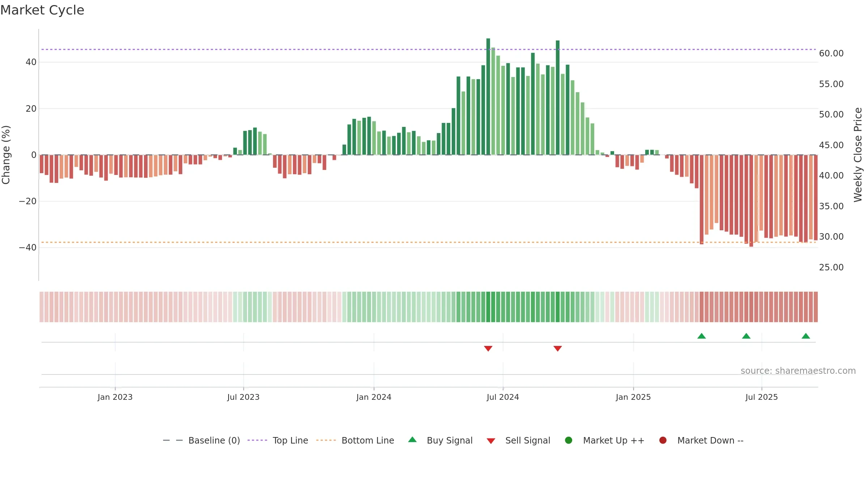Click the 30.00 price axis label
Screen dimensions: 868x488
(831, 236)
